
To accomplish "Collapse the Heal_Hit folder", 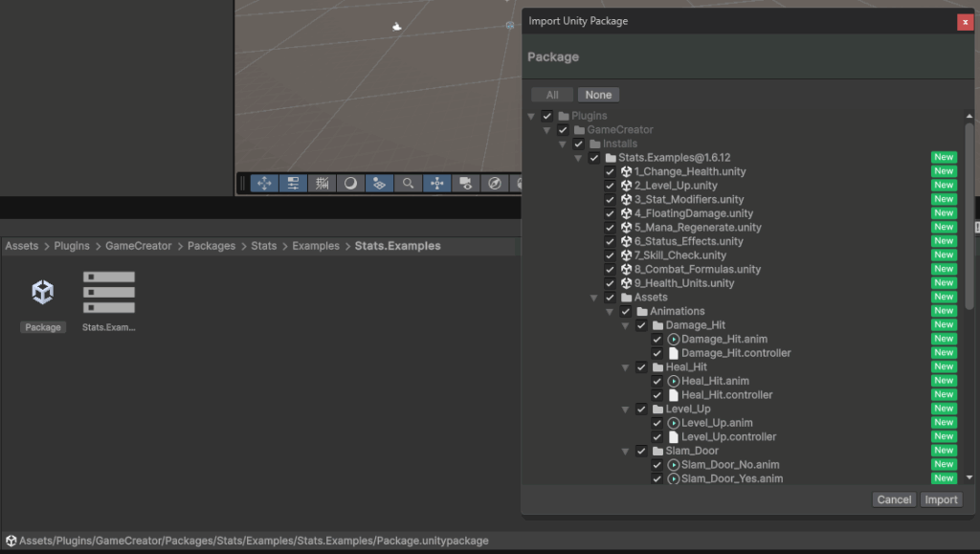I will [x=625, y=367].
